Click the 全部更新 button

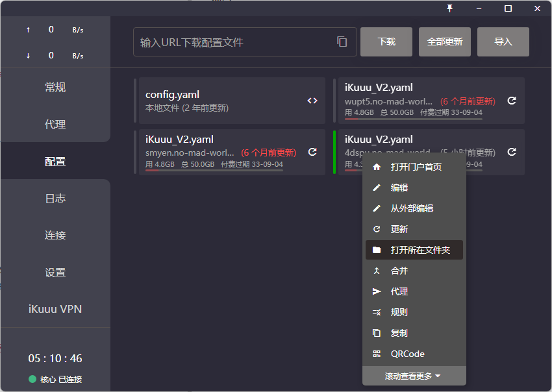(x=445, y=42)
